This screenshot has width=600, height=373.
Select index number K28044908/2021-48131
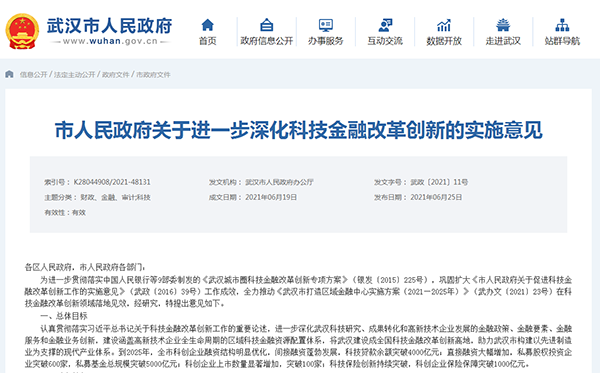(x=112, y=182)
